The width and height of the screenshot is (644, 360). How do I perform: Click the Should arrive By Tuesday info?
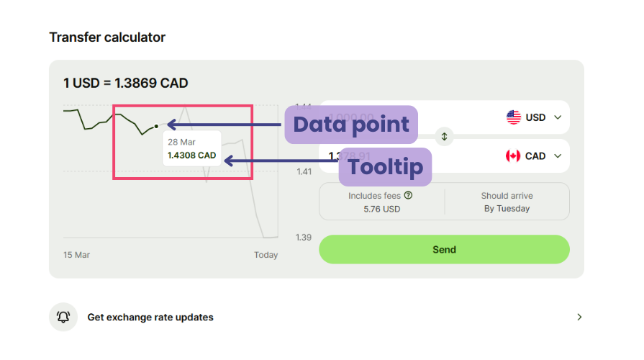[x=507, y=202]
